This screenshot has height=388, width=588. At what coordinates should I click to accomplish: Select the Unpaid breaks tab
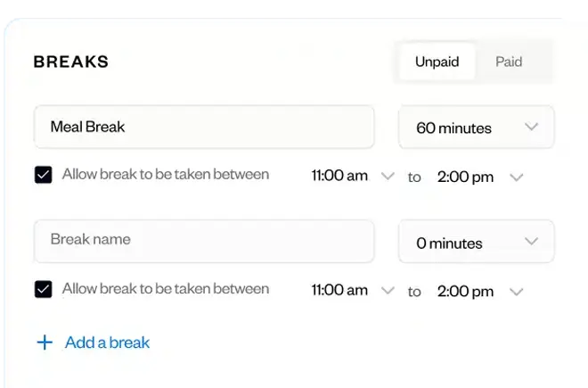point(437,62)
